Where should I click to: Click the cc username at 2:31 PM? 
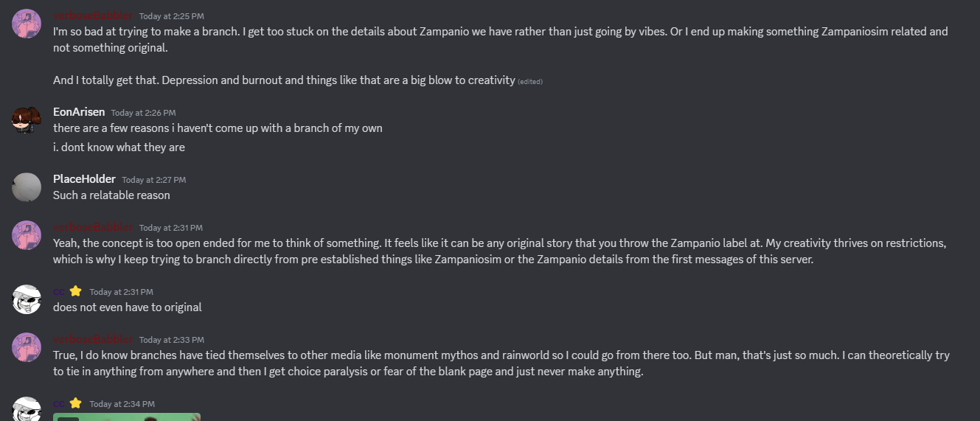(x=58, y=291)
